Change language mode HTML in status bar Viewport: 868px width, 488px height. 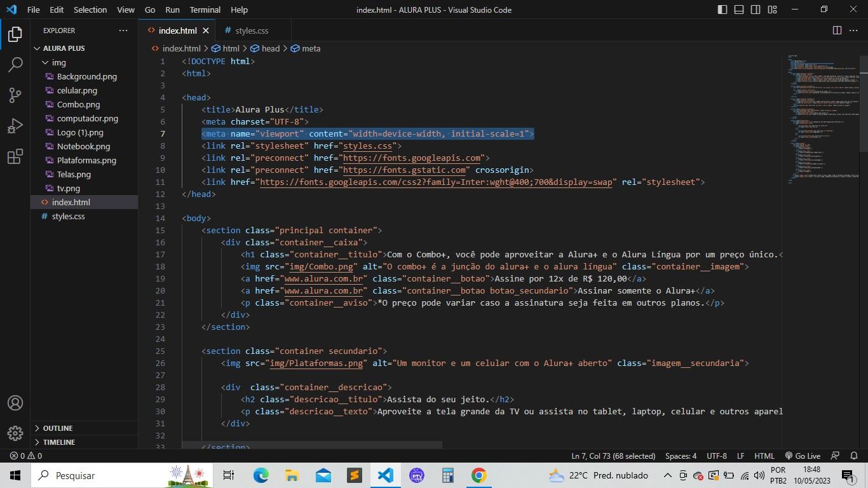coord(764,456)
